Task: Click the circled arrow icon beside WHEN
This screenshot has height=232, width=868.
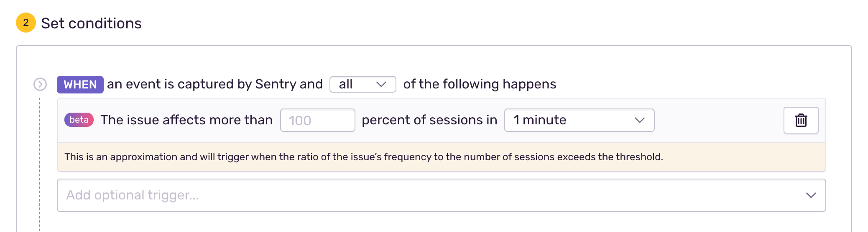Action: click(40, 84)
